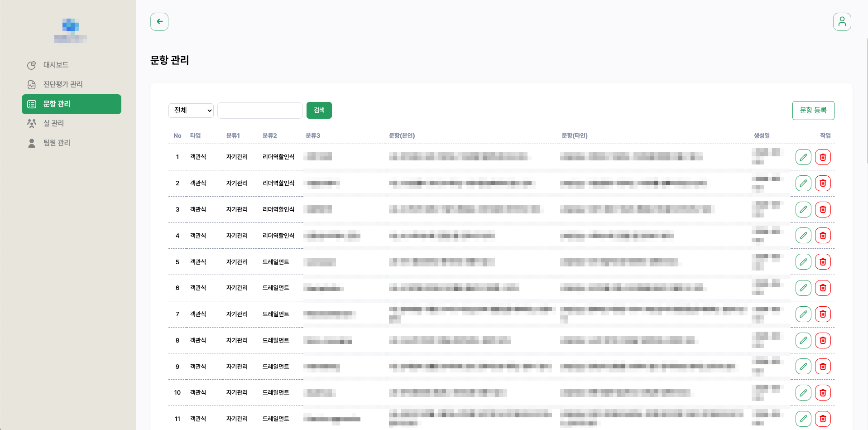Image resolution: width=868 pixels, height=430 pixels.
Task: Open 대시보드 in the sidebar
Action: (56, 65)
